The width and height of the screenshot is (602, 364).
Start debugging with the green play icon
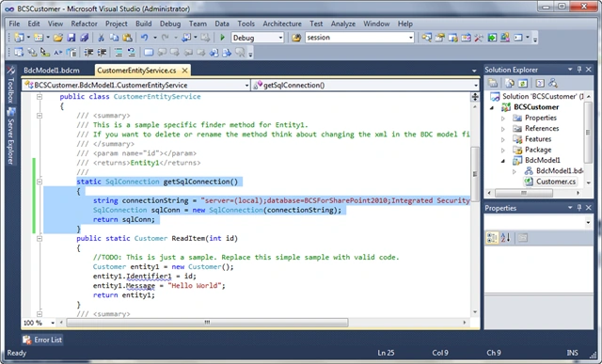tap(222, 38)
